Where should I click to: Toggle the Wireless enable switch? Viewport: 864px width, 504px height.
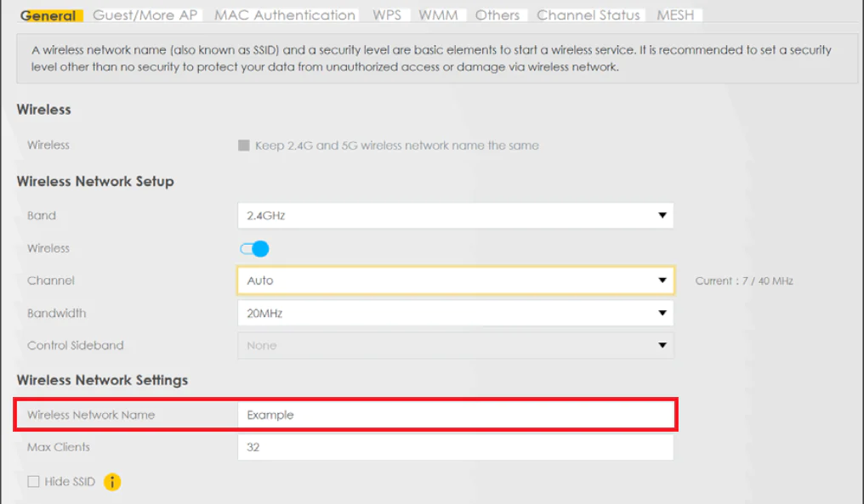coord(254,249)
